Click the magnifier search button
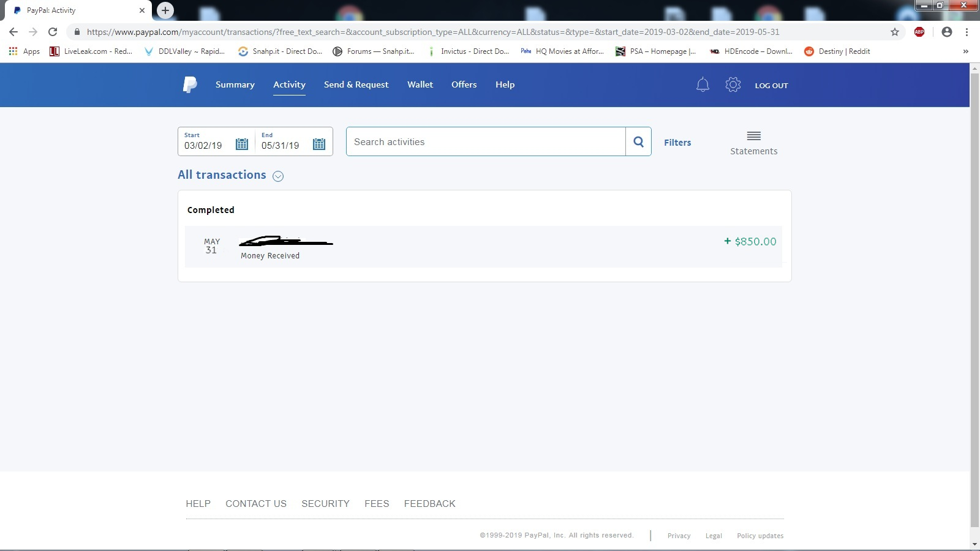This screenshot has height=551, width=980. click(x=638, y=141)
